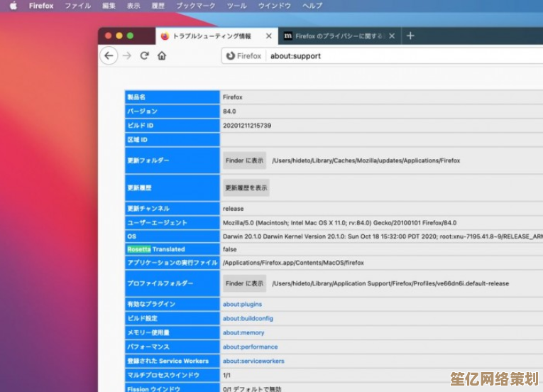Click the 登録された Service Workers header
The width and height of the screenshot is (543, 392).
click(172, 361)
